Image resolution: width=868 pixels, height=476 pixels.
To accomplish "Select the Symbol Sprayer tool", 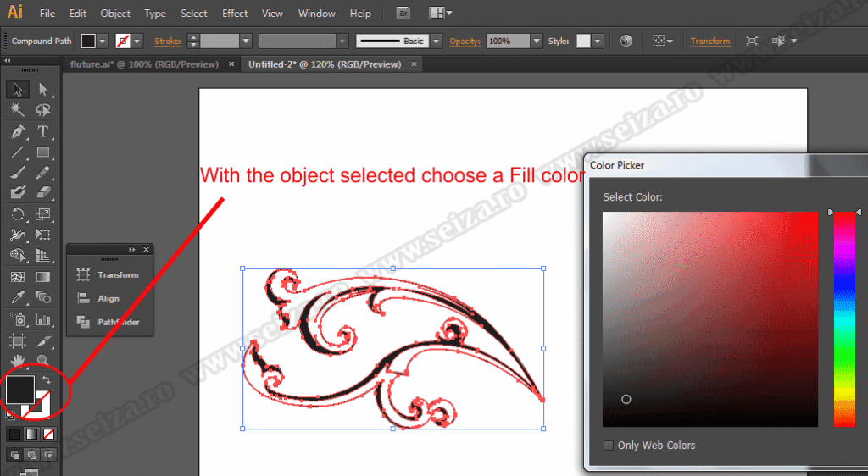I will coord(18,319).
